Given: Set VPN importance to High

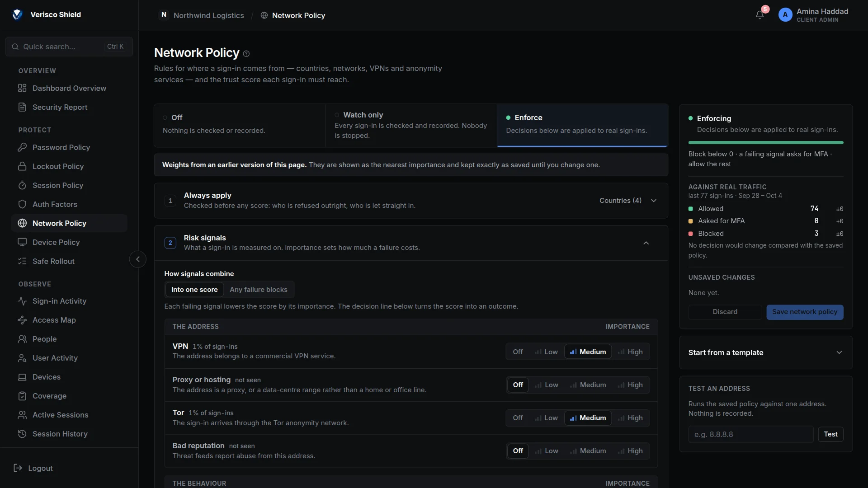Looking at the screenshot, I should point(630,352).
